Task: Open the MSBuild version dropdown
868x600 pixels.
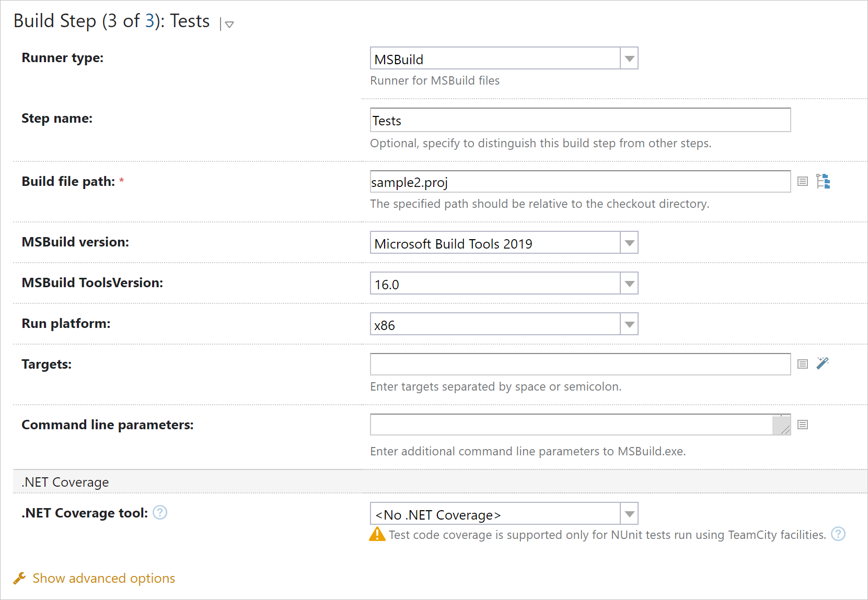Action: (x=629, y=242)
